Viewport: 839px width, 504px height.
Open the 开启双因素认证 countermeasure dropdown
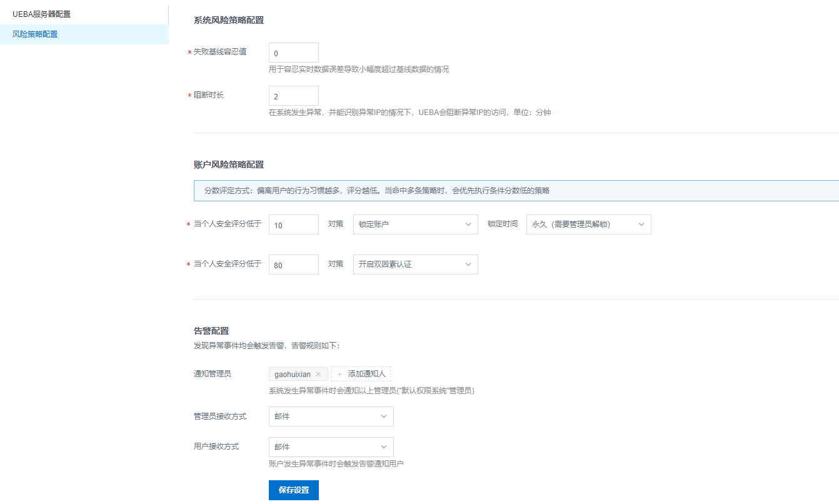414,265
